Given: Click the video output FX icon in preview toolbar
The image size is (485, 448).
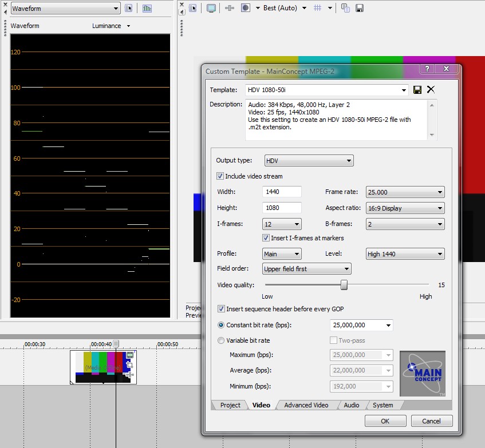Looking at the screenshot, I should (x=229, y=8).
